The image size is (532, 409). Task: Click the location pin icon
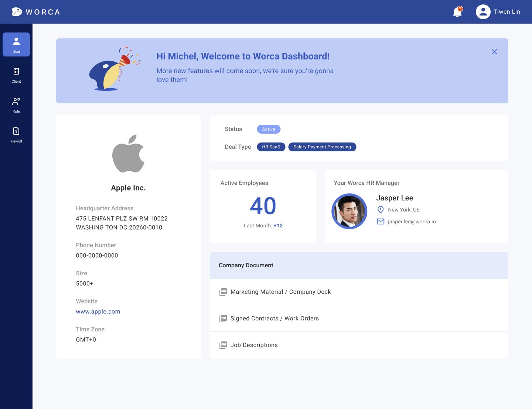[381, 210]
